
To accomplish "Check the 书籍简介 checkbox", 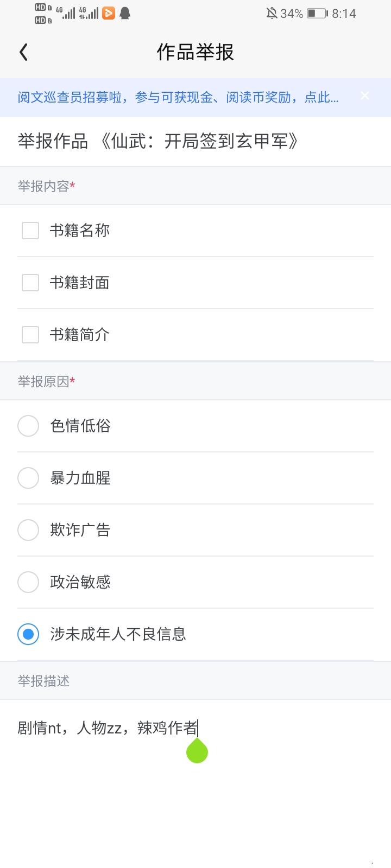I will tap(30, 335).
